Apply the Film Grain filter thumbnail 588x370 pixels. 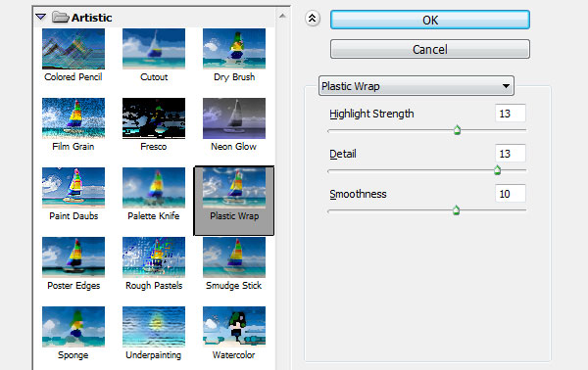point(73,118)
